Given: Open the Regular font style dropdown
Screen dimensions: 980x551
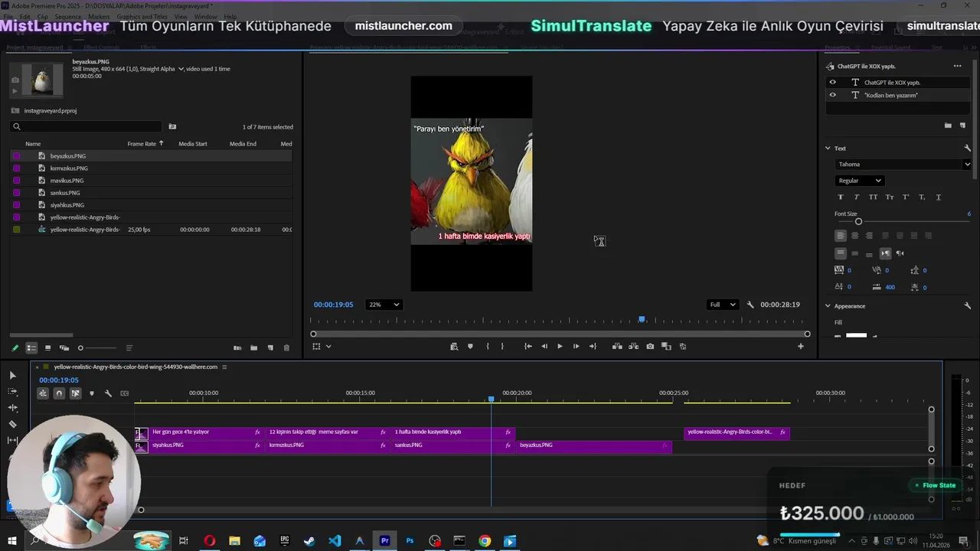Looking at the screenshot, I should pyautogui.click(x=860, y=181).
